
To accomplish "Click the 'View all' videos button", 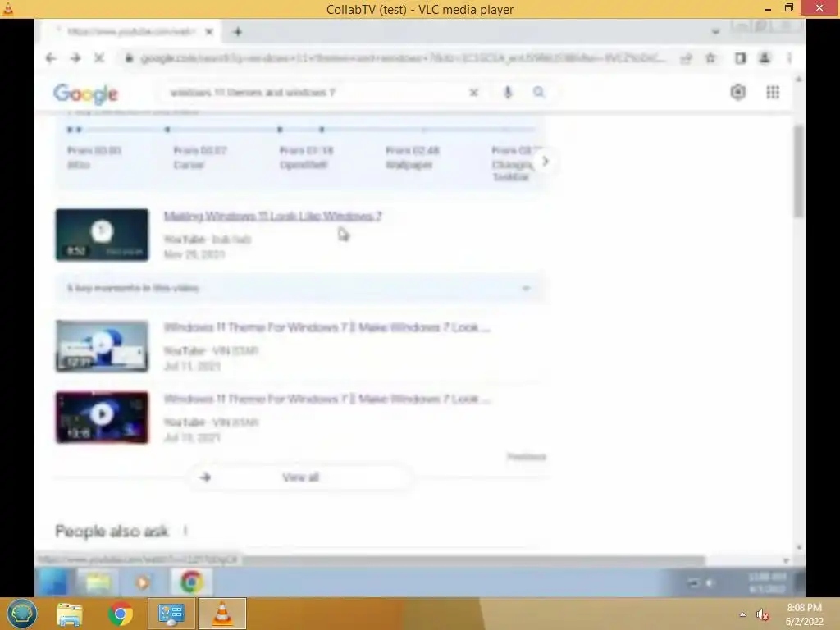I will click(300, 477).
